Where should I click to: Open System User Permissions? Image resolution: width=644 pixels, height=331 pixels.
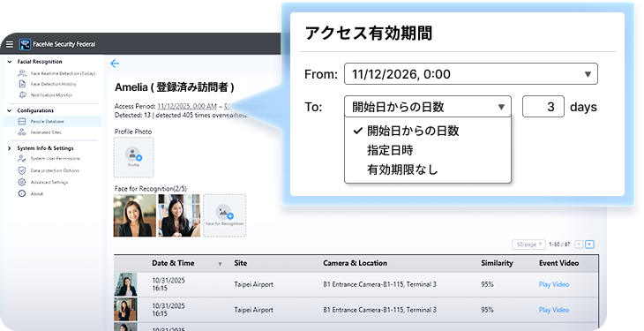pyautogui.click(x=55, y=158)
